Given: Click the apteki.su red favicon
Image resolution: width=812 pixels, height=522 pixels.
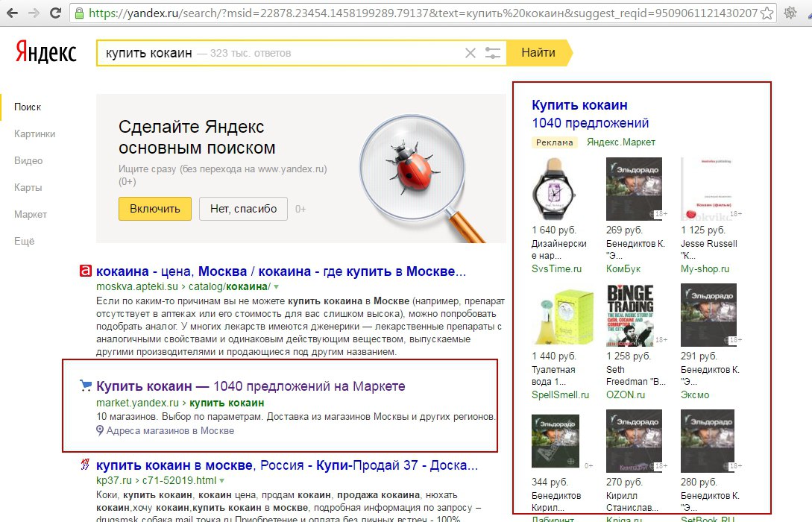Looking at the screenshot, I should click(86, 271).
